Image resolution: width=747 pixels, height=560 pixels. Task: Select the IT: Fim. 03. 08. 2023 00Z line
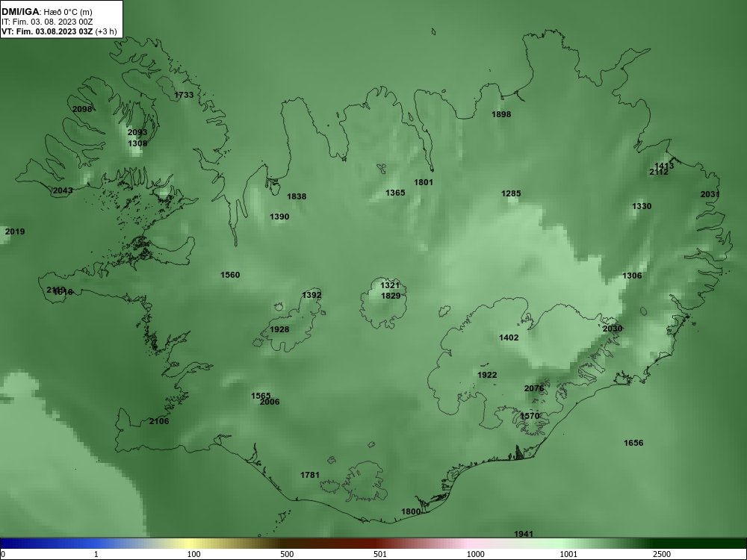pyautogui.click(x=46, y=22)
